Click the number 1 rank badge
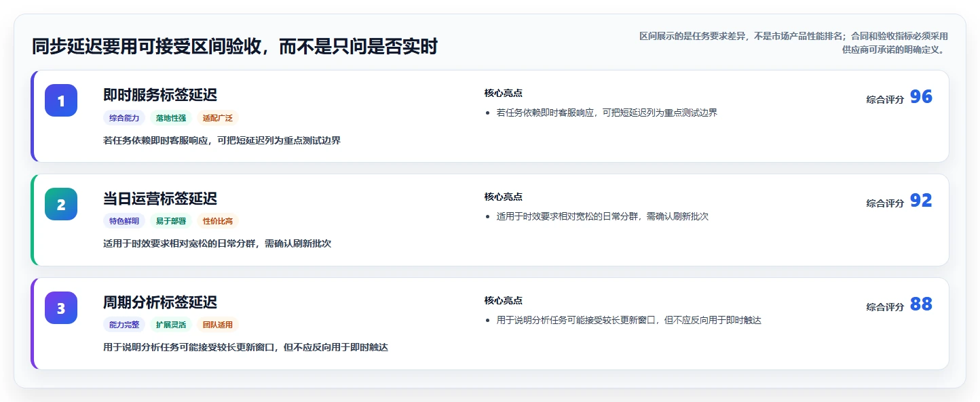The width and height of the screenshot is (980, 402). click(61, 100)
